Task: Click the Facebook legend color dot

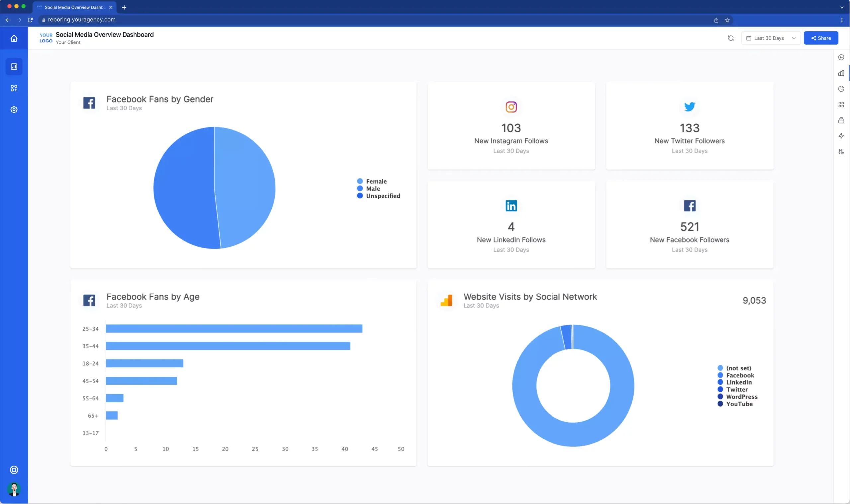Action: pos(720,375)
